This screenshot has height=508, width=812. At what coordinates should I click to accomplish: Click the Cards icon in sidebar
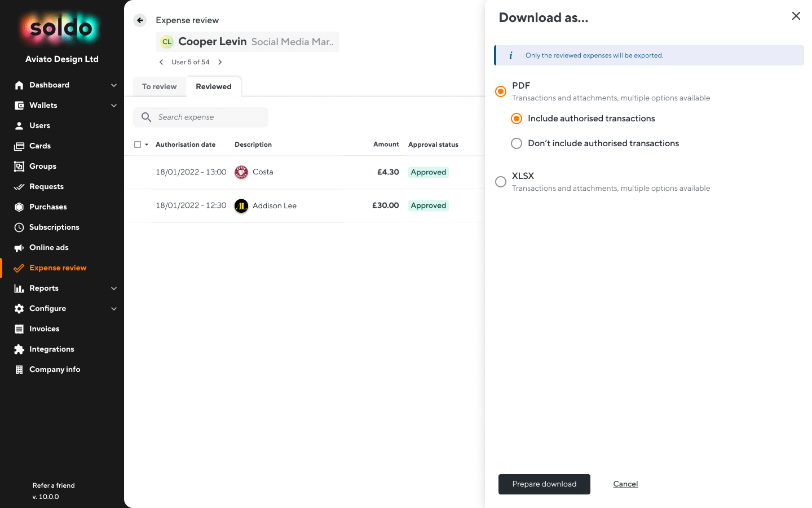pos(19,146)
